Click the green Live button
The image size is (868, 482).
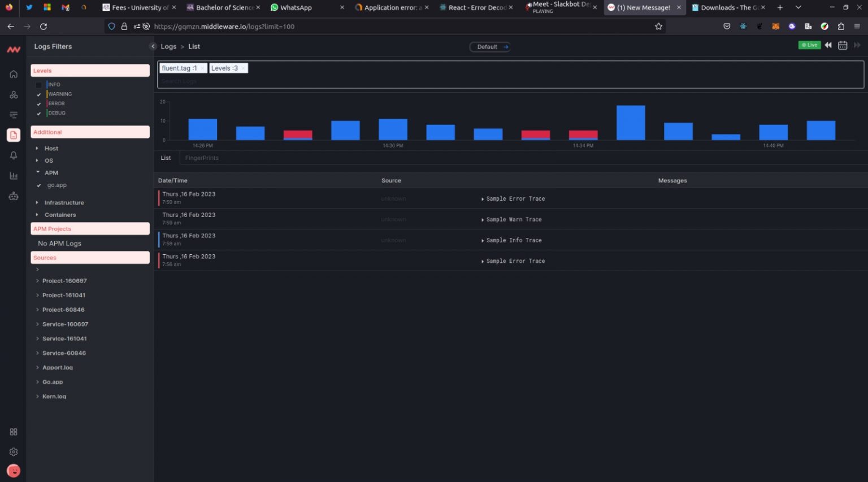pos(809,45)
